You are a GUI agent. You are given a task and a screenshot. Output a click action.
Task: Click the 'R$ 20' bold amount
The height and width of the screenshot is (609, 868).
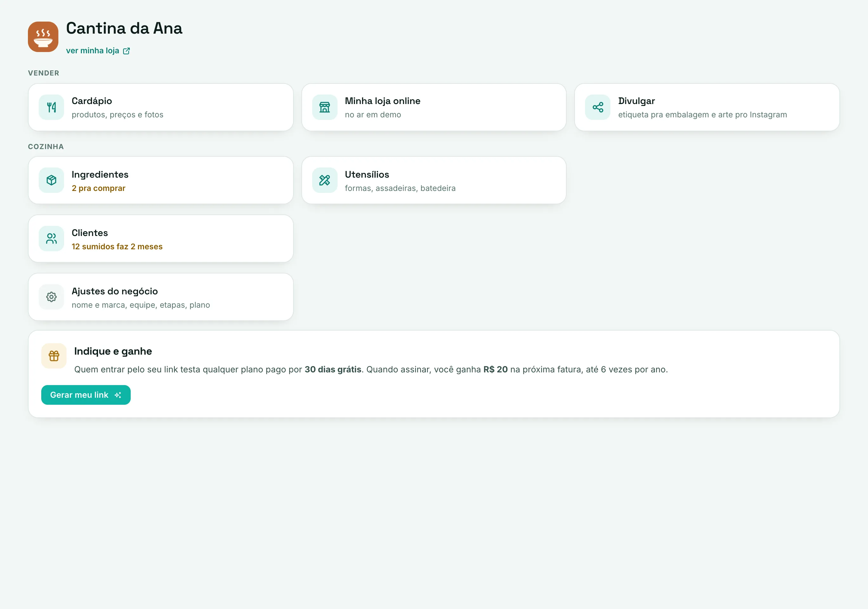tap(496, 370)
